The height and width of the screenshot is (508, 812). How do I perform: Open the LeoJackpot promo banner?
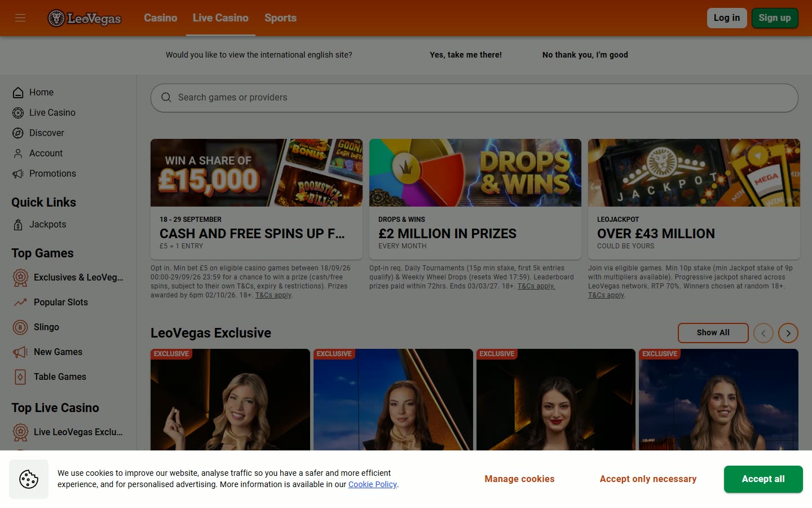pos(694,173)
